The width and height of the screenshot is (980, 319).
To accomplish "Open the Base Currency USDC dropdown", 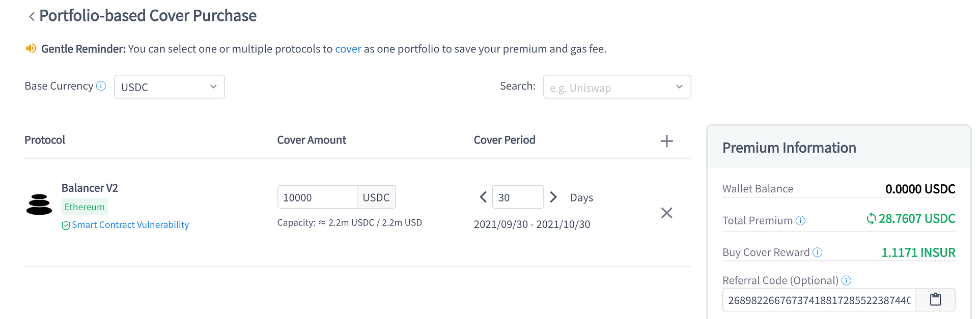I will coord(169,87).
